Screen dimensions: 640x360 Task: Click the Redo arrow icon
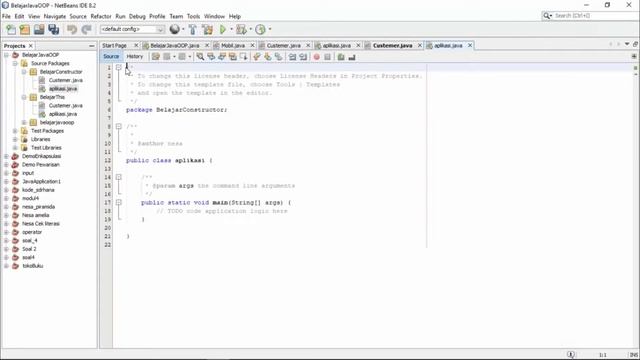(x=86, y=29)
